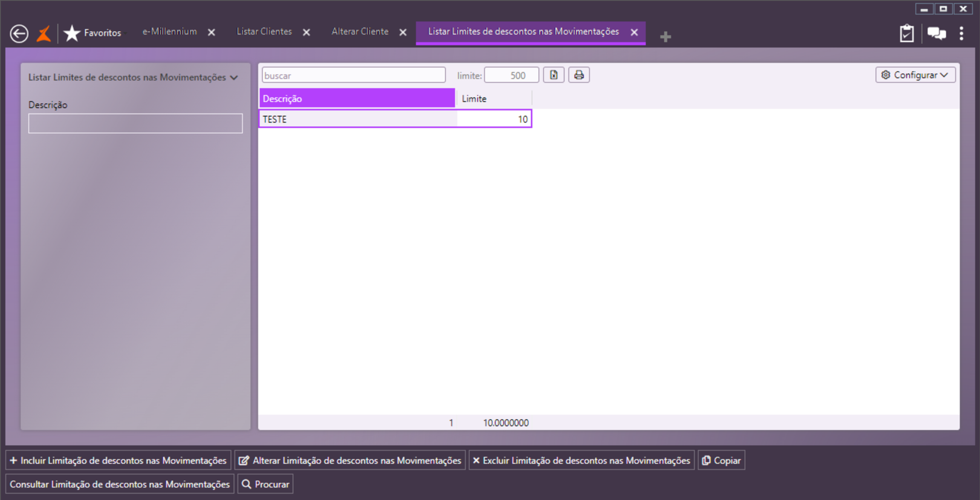The image size is (980, 500).
Task: Open the chat messages icon
Action: 936,33
